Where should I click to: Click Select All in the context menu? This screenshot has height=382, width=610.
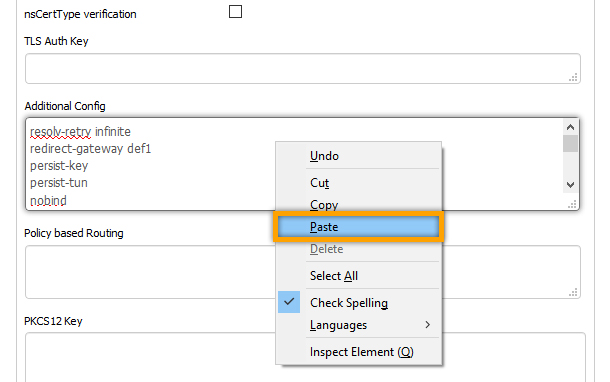click(x=358, y=276)
